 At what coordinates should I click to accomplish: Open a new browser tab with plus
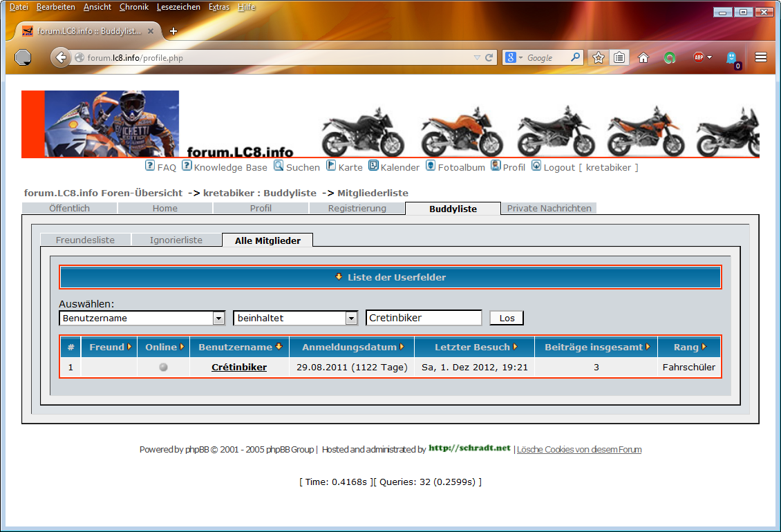(x=173, y=31)
